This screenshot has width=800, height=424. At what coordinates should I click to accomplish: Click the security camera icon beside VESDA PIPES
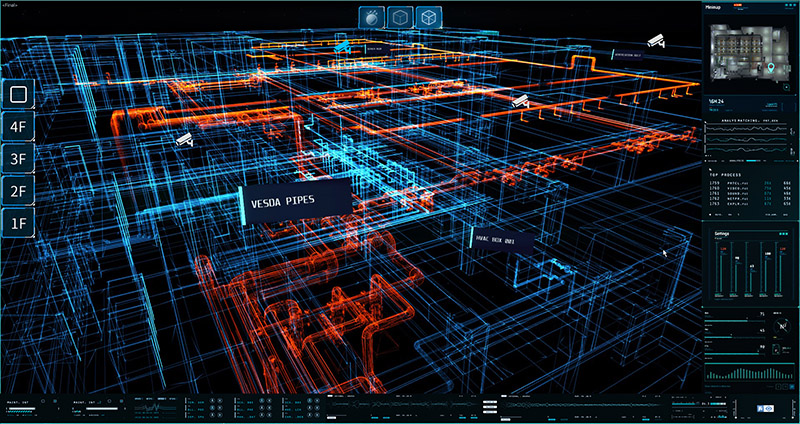point(184,140)
